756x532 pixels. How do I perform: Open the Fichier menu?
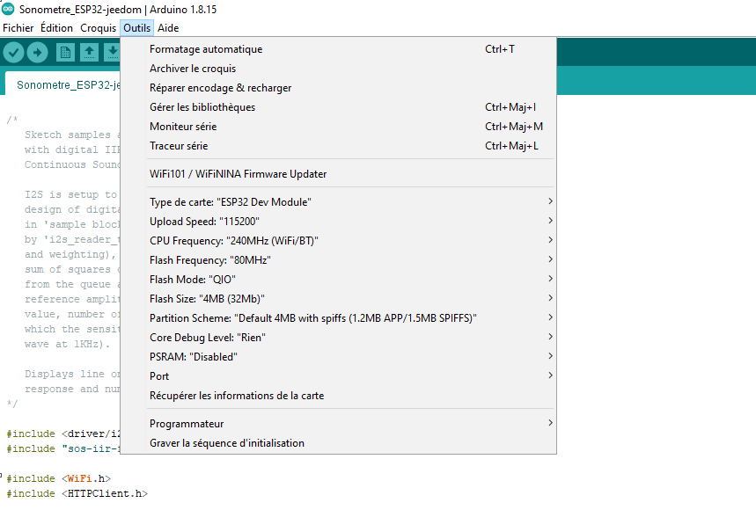(18, 28)
